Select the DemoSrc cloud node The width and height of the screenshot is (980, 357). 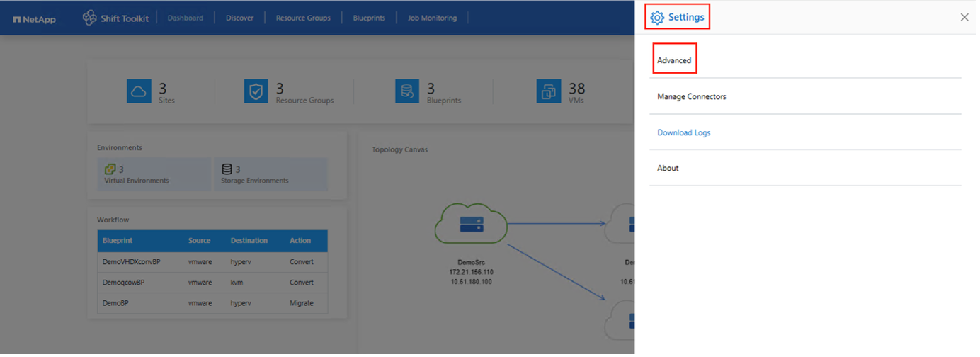point(472,225)
